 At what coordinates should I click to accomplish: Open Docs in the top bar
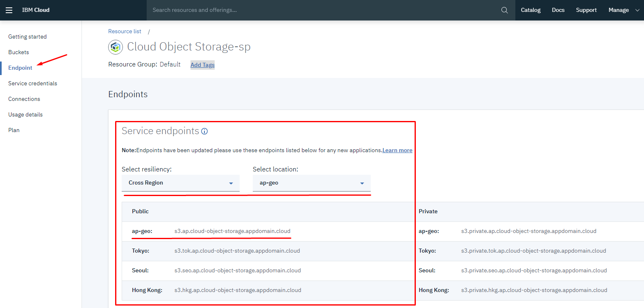[x=558, y=10]
